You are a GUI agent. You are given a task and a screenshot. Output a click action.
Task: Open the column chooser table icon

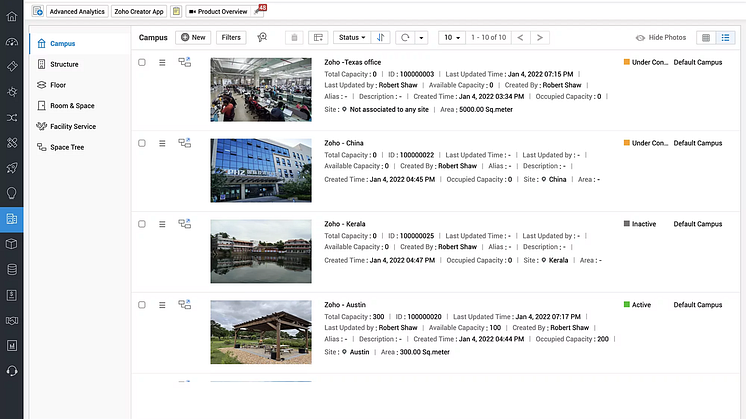(318, 38)
